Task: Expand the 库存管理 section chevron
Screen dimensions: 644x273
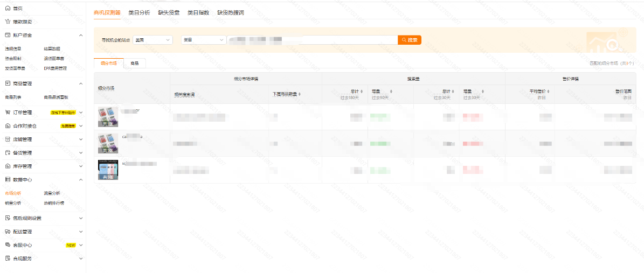Action: pyautogui.click(x=81, y=166)
